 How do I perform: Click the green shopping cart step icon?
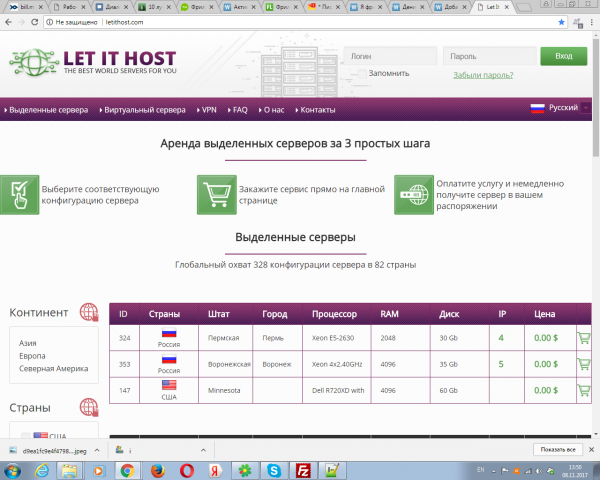pyautogui.click(x=217, y=195)
